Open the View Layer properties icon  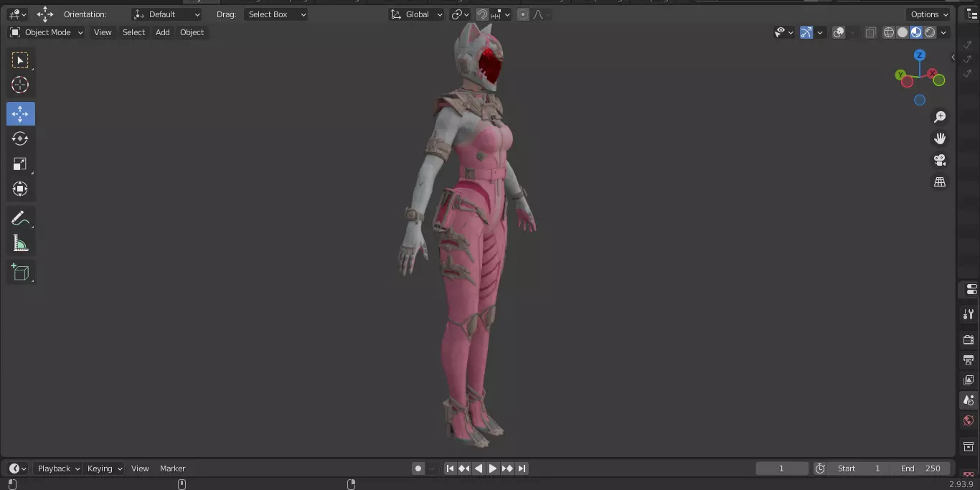(969, 380)
